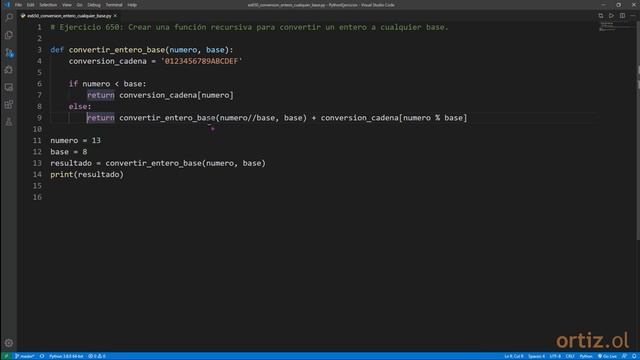Click line number 13 in the gutter

coord(37,163)
